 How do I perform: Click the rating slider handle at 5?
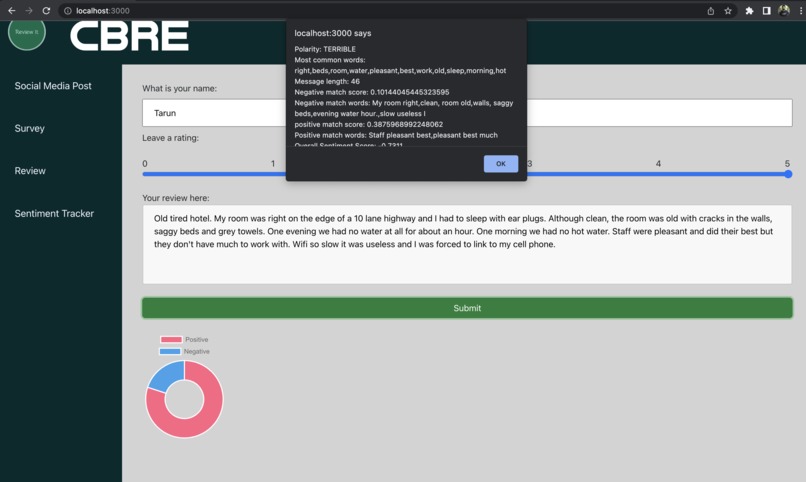(788, 174)
